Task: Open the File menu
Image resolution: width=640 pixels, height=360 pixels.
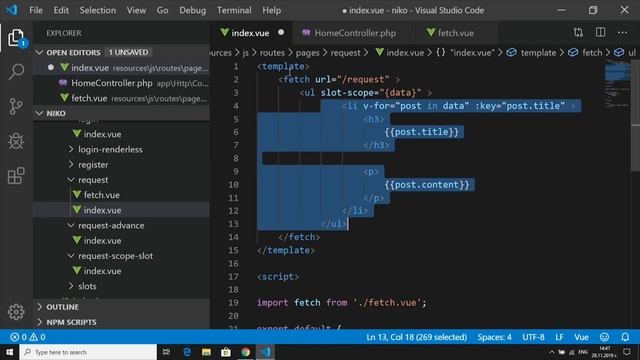Action: pos(36,10)
